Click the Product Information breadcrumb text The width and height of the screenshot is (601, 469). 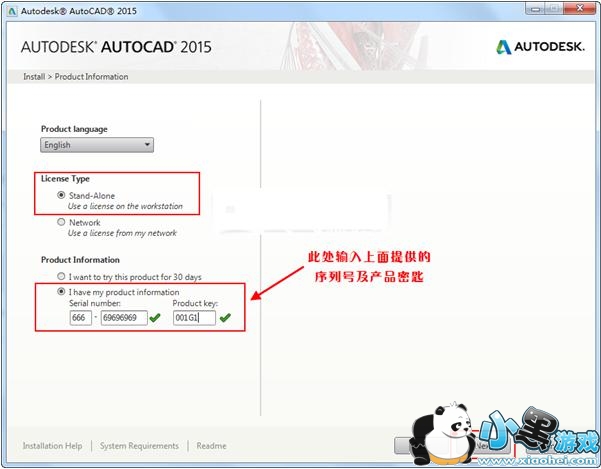(91, 77)
